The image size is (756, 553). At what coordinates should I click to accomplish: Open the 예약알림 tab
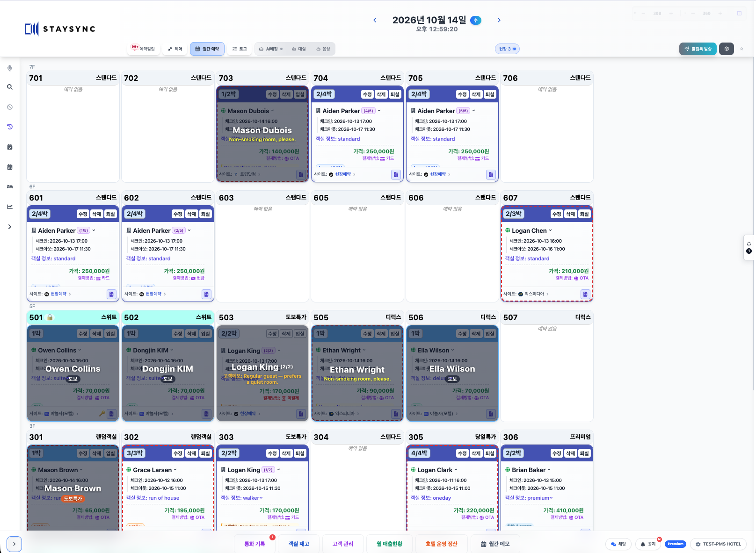point(144,49)
